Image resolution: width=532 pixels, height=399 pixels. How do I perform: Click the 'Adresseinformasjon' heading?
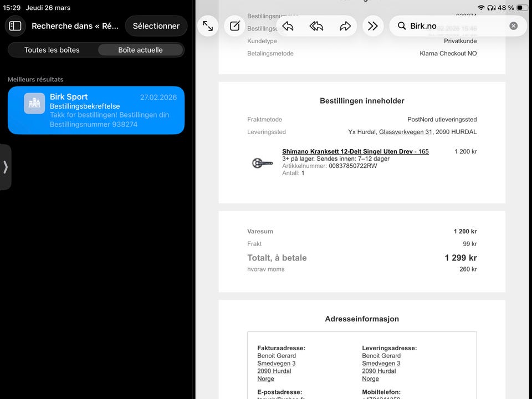point(362,319)
